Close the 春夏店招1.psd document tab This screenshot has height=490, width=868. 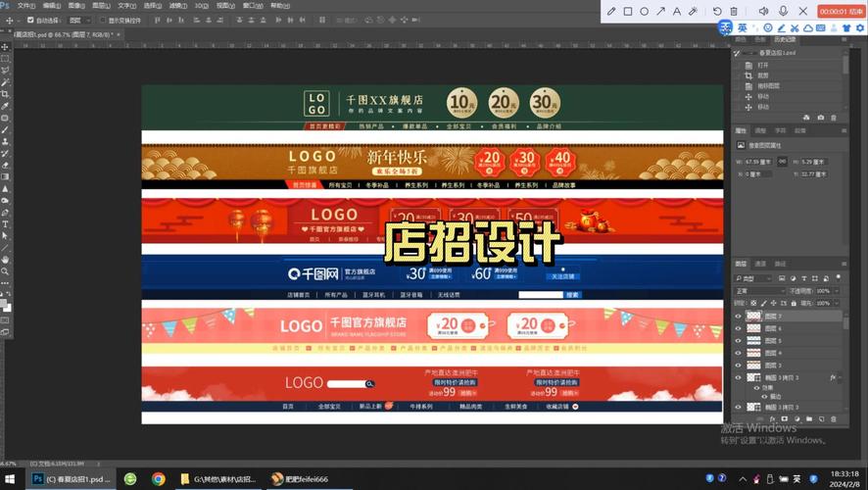click(x=118, y=34)
